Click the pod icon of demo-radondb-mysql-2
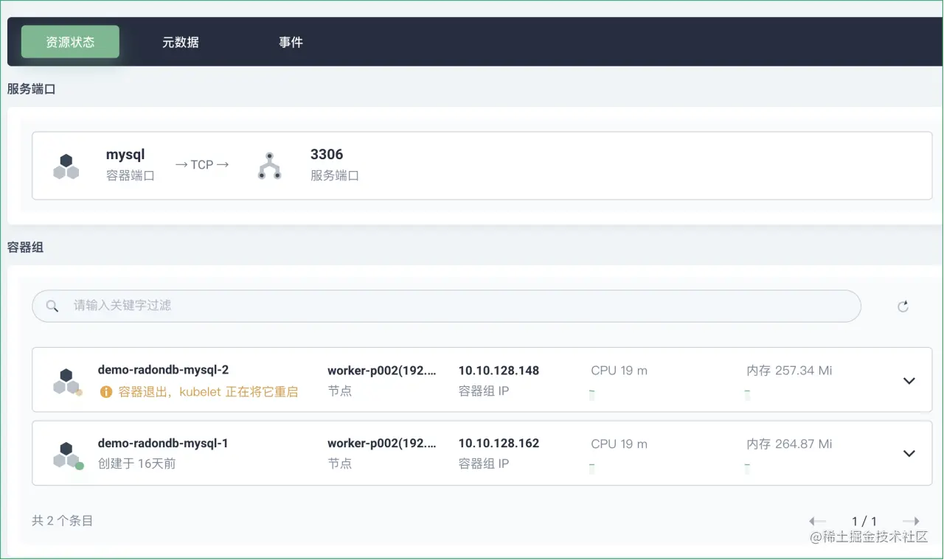This screenshot has height=560, width=944. [x=67, y=381]
